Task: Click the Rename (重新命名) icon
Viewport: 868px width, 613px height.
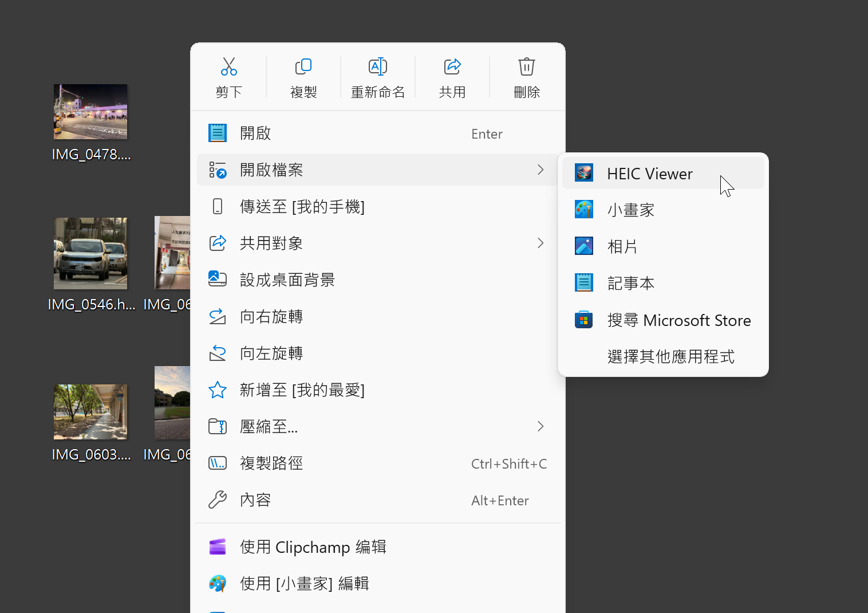Action: [x=378, y=67]
